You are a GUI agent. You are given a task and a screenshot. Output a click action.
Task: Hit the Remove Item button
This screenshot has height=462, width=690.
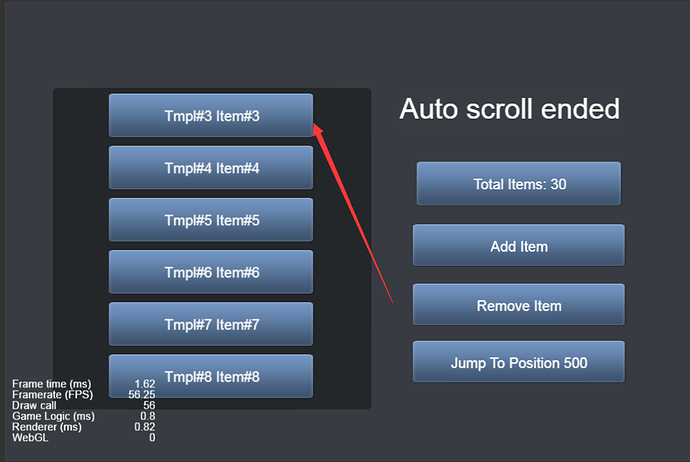pos(518,305)
